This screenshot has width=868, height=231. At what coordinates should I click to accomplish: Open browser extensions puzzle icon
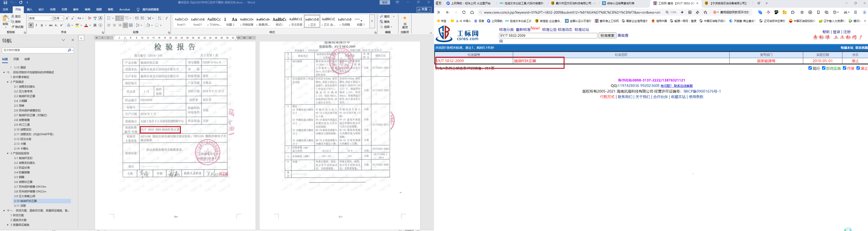(793, 12)
